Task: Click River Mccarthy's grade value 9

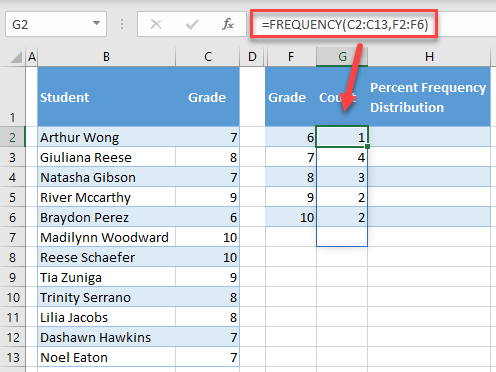Action: click(208, 197)
